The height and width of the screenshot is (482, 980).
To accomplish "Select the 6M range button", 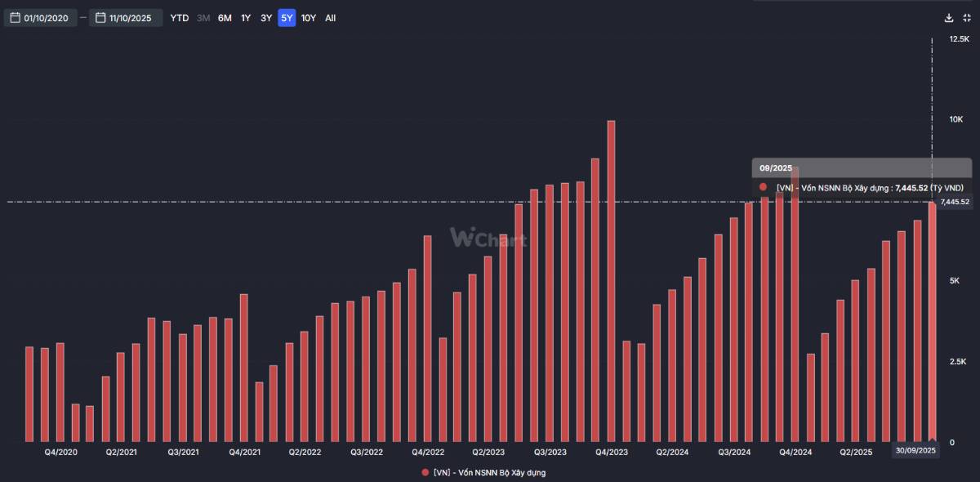I will pyautogui.click(x=224, y=17).
